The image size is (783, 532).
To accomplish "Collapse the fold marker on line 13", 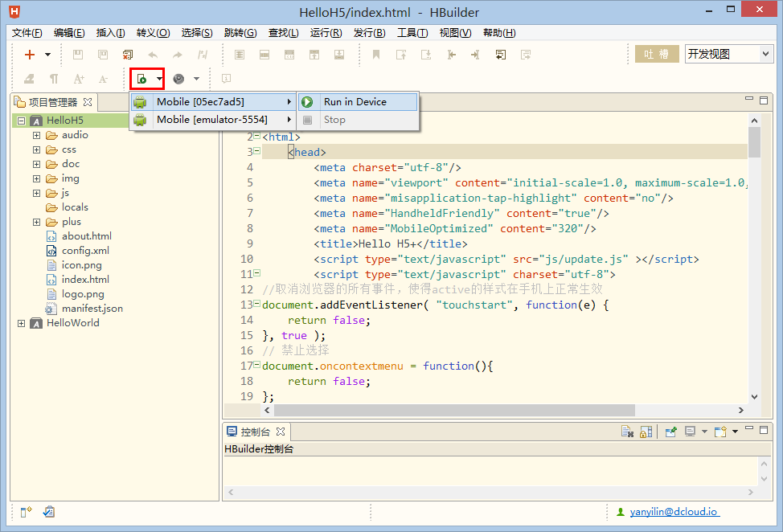I will (x=256, y=304).
